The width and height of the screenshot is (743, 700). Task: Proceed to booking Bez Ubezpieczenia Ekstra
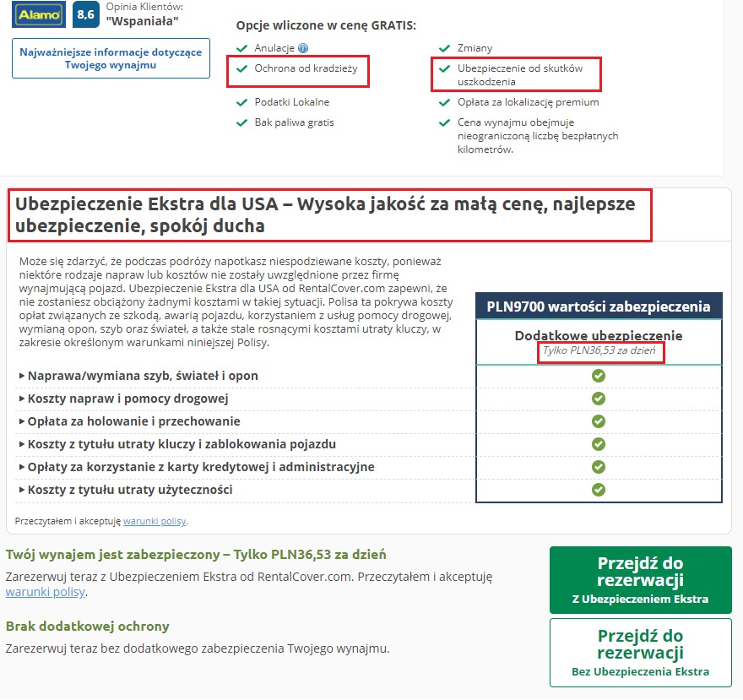[641, 653]
